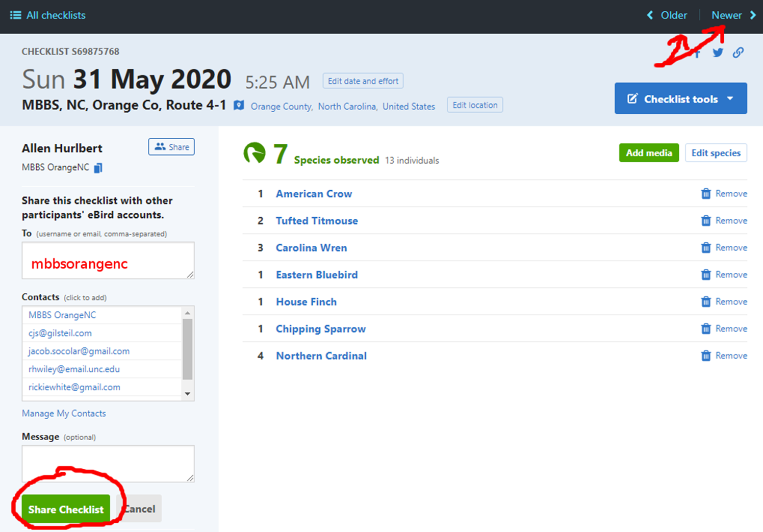The image size is (763, 532).
Task: Add jacob.socolar@gmail.com contact
Action: point(79,351)
